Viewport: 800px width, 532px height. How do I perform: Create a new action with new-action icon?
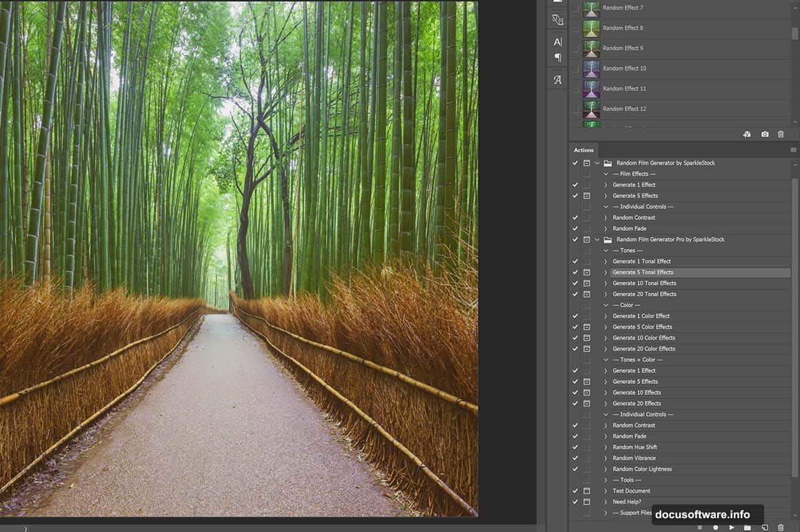click(765, 527)
